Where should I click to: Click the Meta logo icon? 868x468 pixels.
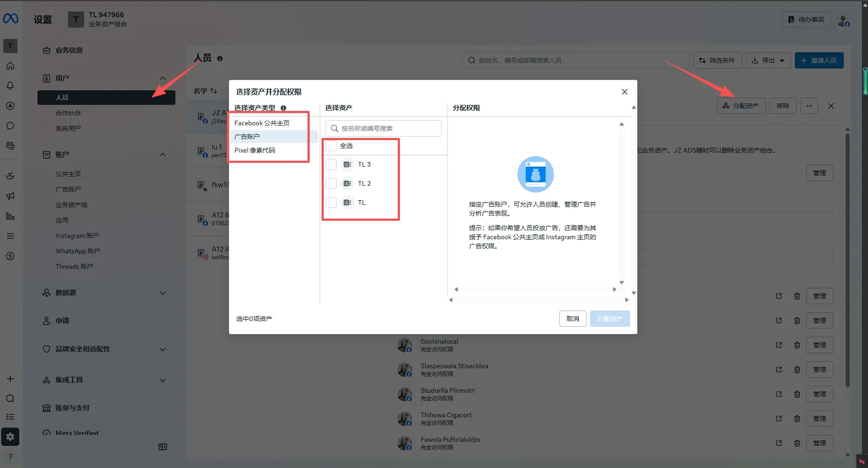coord(10,19)
